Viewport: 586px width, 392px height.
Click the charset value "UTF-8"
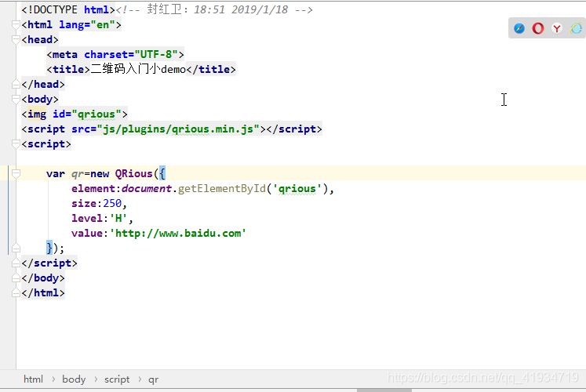tap(156, 55)
